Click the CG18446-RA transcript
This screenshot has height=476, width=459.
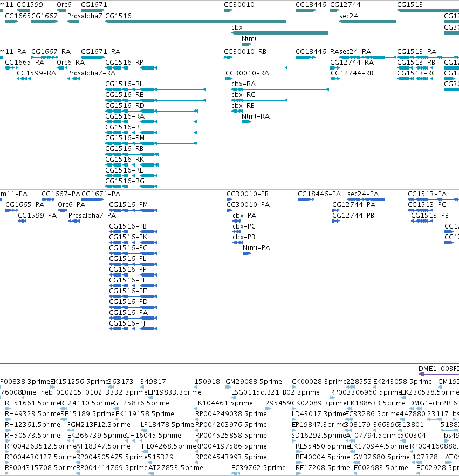point(306,57)
